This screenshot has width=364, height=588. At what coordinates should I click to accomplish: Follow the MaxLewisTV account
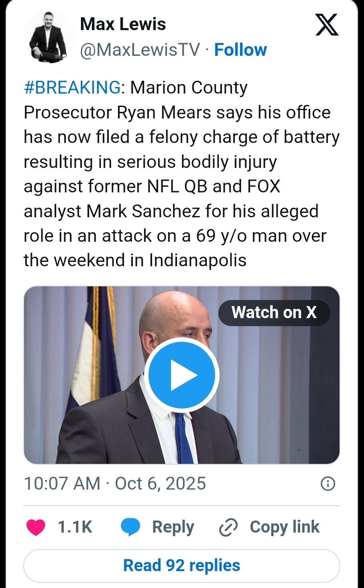click(240, 50)
